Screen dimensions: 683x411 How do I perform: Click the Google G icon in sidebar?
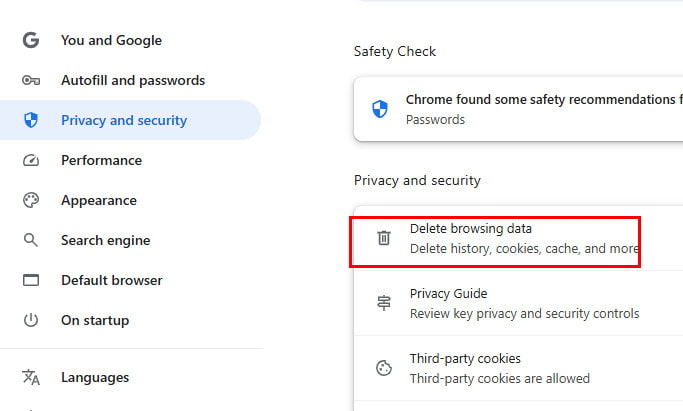31,40
